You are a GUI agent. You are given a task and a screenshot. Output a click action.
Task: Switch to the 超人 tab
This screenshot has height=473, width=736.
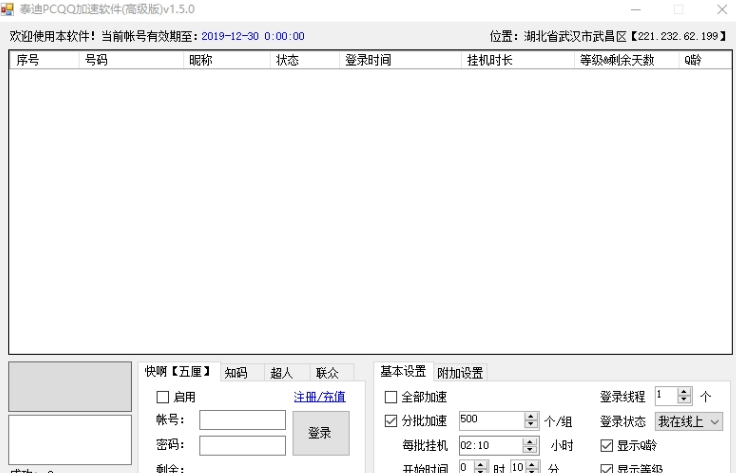pos(286,373)
